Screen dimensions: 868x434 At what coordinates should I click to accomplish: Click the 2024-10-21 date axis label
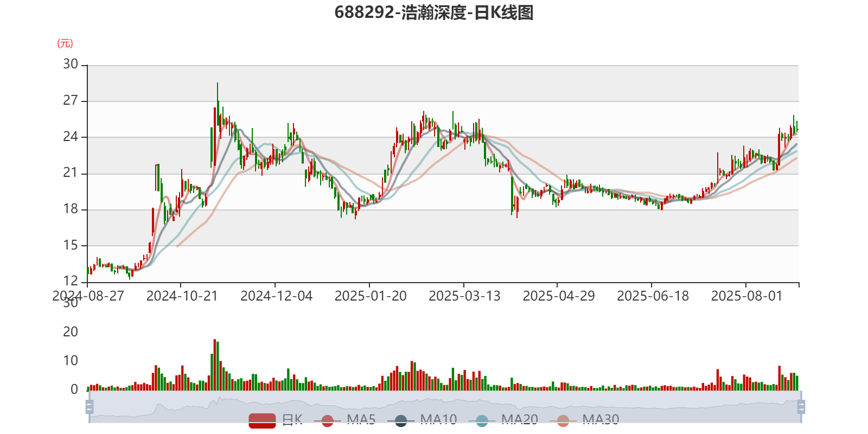(x=182, y=296)
